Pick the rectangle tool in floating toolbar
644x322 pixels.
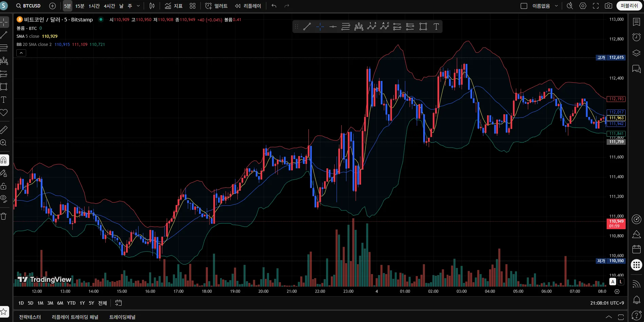pos(423,27)
